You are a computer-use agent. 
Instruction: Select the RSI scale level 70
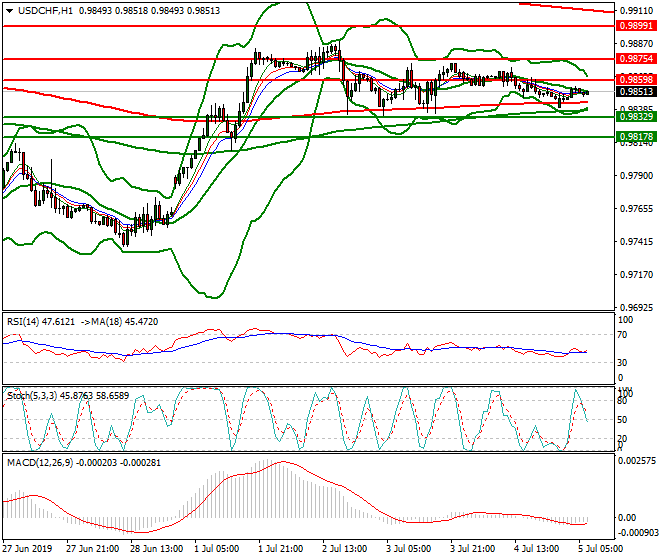pos(623,335)
